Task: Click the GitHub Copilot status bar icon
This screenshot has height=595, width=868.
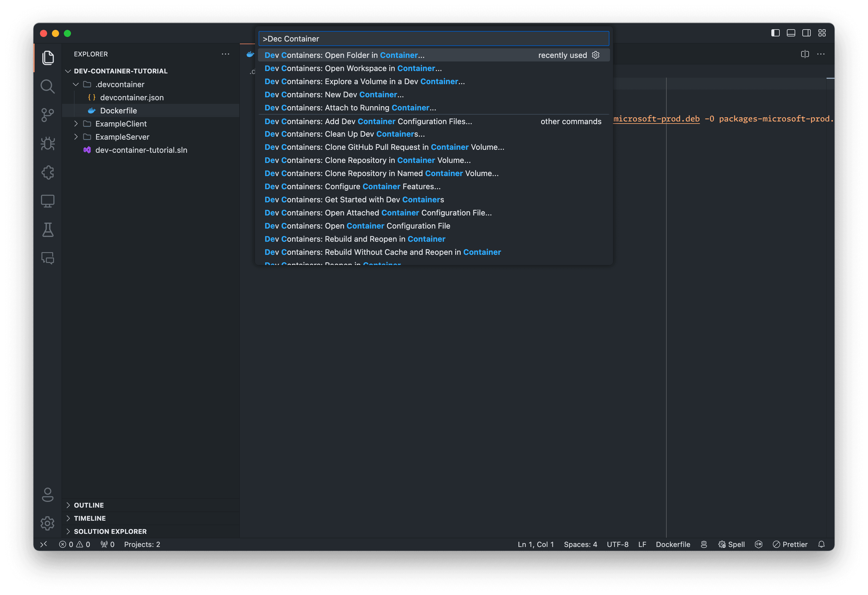Action: point(704,544)
